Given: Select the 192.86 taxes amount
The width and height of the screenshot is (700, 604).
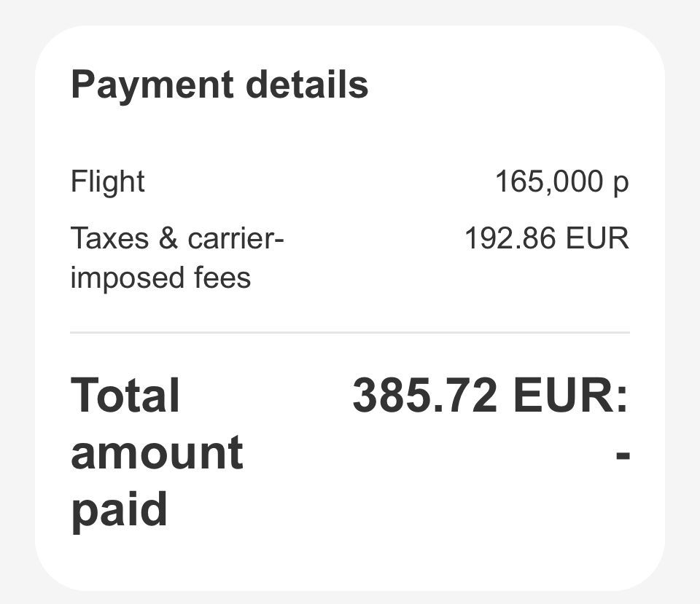Looking at the screenshot, I should click(x=510, y=238).
